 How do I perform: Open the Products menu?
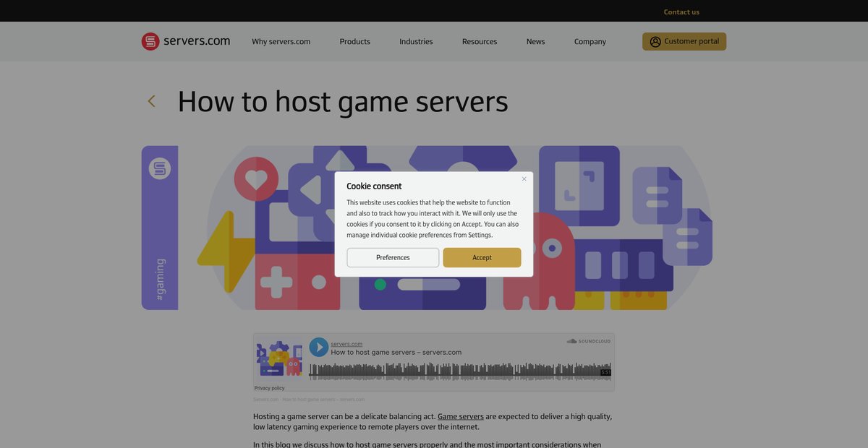pos(354,42)
